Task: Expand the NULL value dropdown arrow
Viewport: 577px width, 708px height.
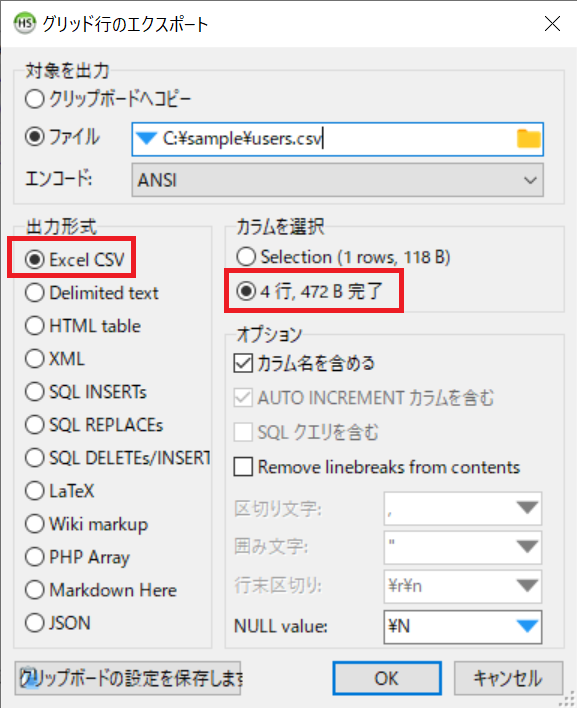Action: point(526,626)
